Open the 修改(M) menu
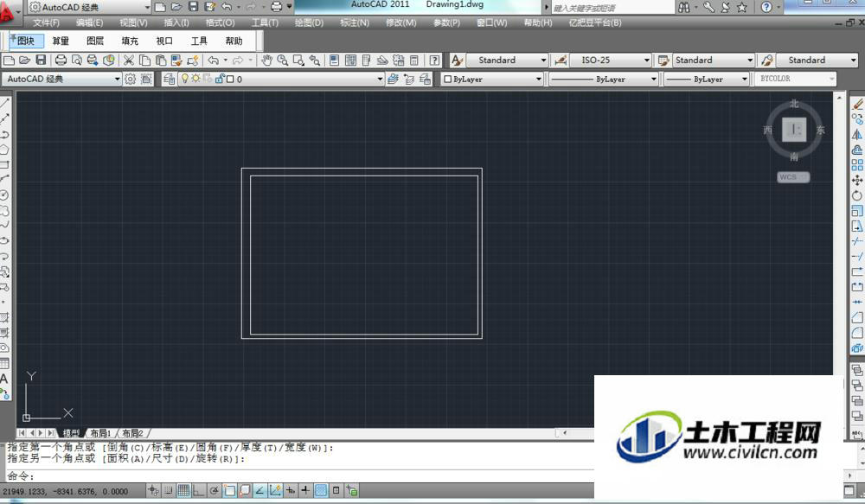Viewport: 865px width, 504px height. click(x=401, y=22)
